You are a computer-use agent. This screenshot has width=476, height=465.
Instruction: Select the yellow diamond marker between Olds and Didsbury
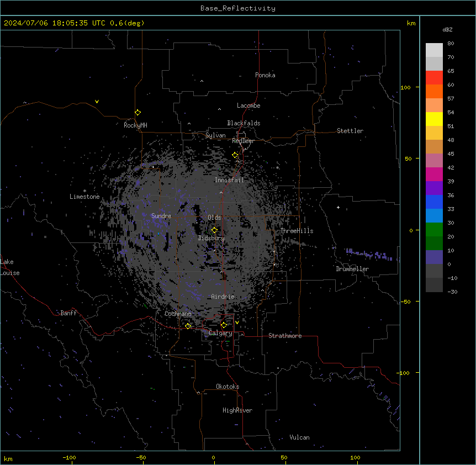tap(214, 230)
